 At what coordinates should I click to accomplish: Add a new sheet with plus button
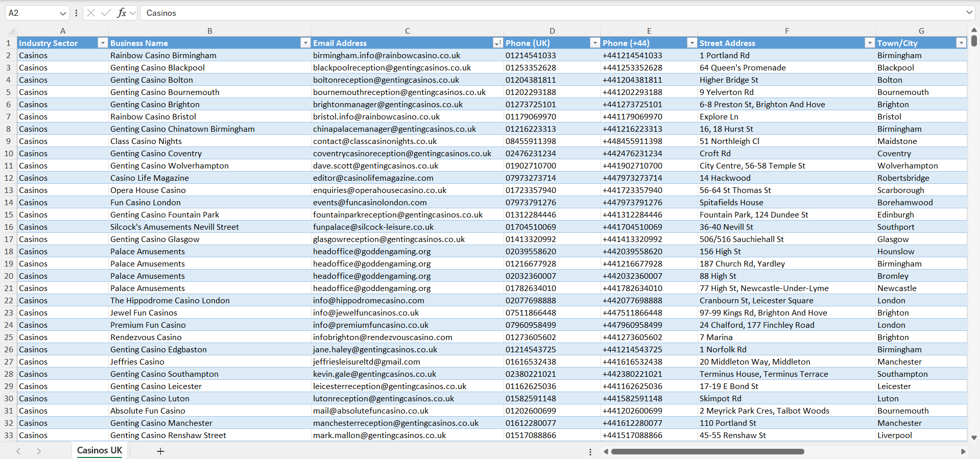160,451
